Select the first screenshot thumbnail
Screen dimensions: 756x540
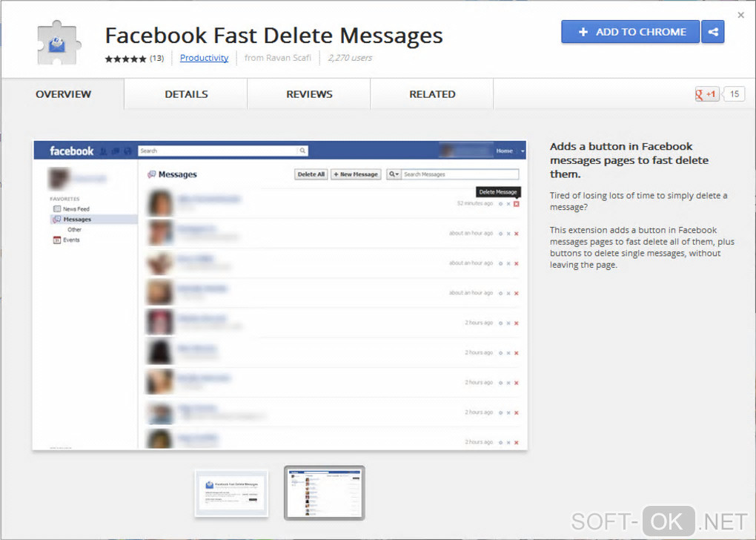click(x=231, y=493)
